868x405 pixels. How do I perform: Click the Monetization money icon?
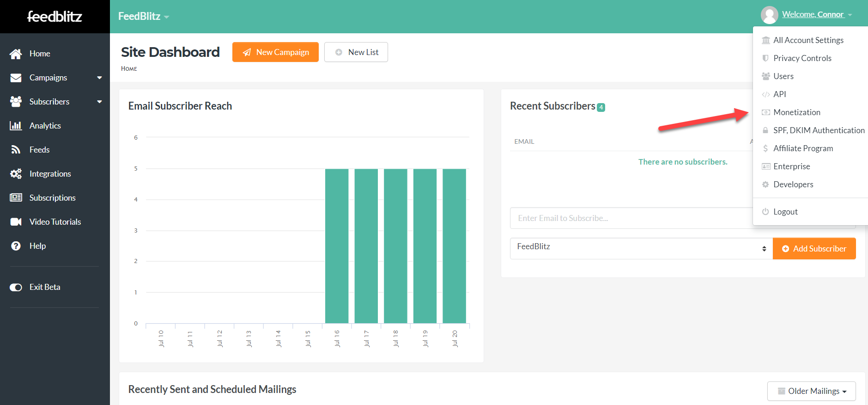click(x=766, y=112)
